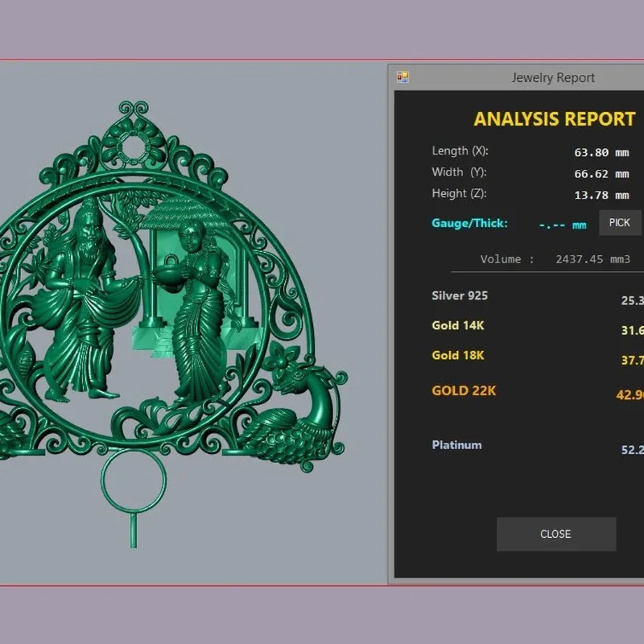Select the Gauge/Thick label
The height and width of the screenshot is (644, 644).
[x=469, y=223]
